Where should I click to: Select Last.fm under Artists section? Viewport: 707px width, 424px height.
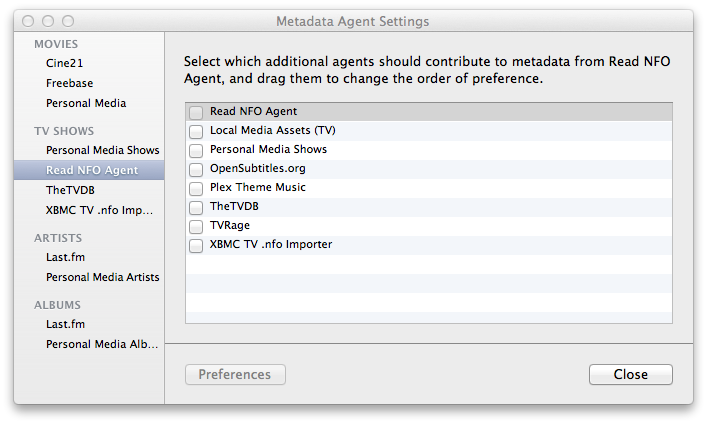64,257
